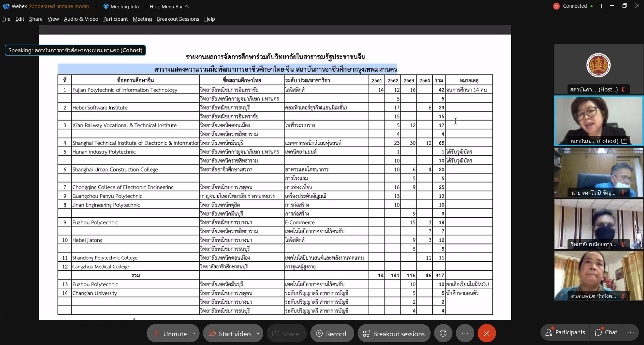Click sharing icon on Cohost thumbnail
644x345 pixels.
pos(624,141)
